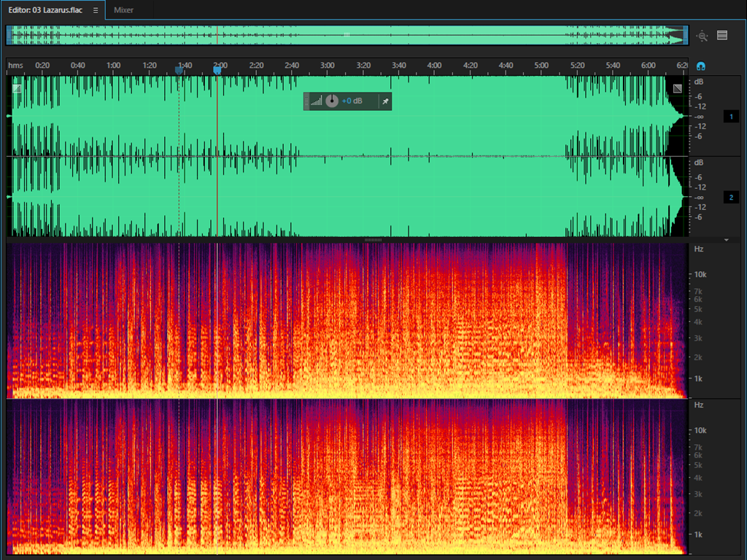Toggle channel 2 enable button
The image size is (747, 560).
[x=731, y=198]
